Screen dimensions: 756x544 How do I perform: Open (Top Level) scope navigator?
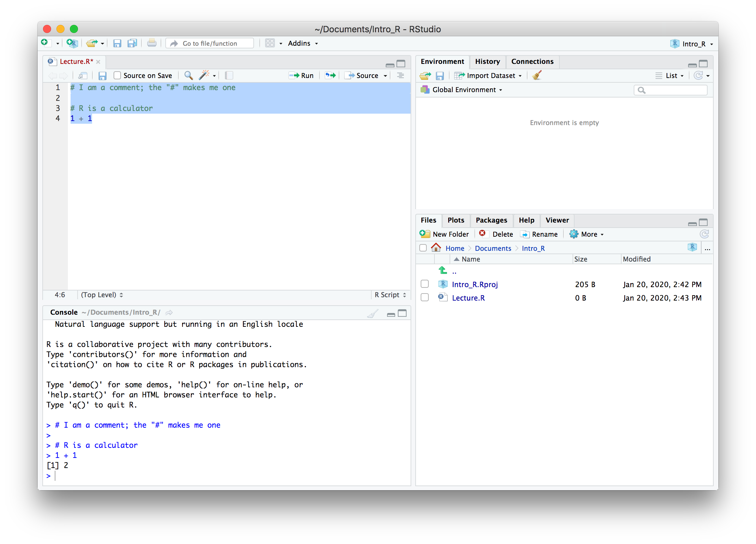click(x=102, y=295)
